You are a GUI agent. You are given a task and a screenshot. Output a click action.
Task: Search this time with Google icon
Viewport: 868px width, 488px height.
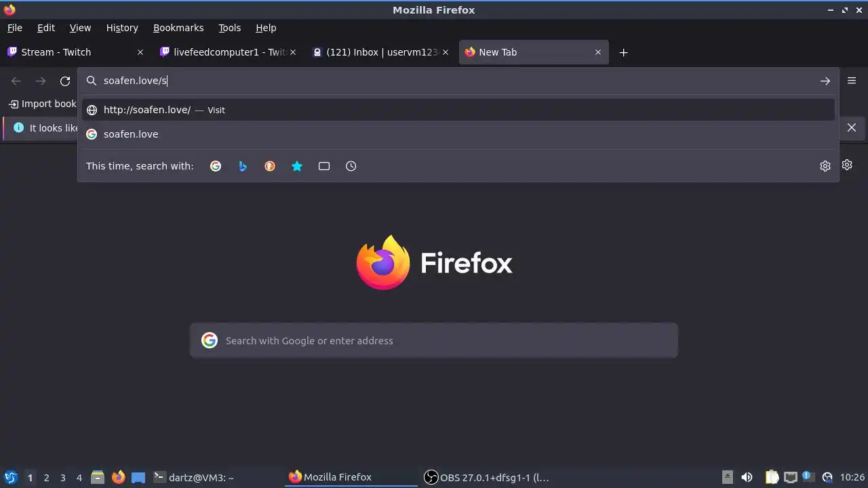coord(216,166)
